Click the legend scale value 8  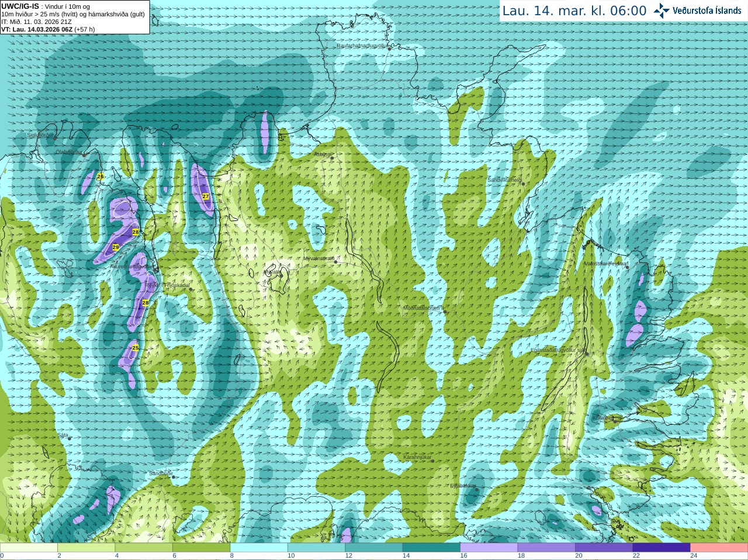click(x=232, y=556)
